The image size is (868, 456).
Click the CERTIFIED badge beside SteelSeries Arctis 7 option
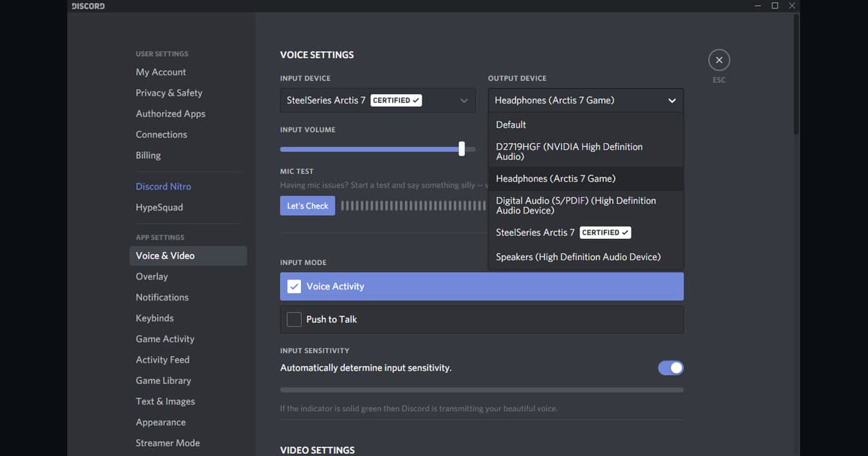(x=605, y=232)
